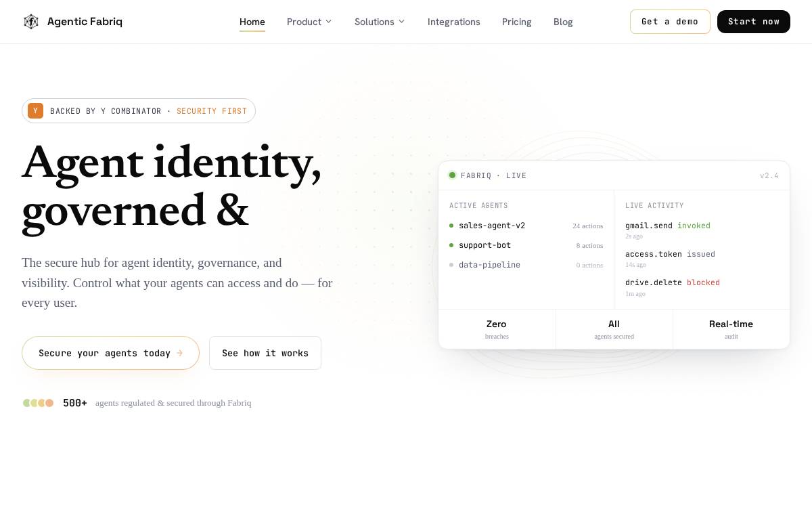Select the support-bot agent name

click(485, 245)
